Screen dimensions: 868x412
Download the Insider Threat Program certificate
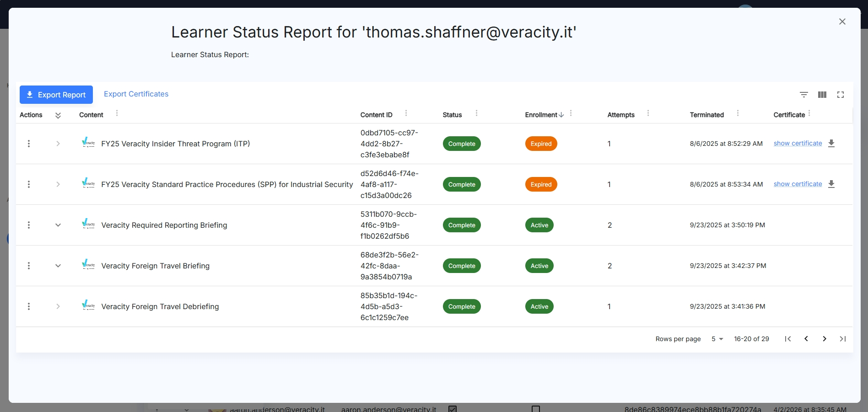coord(831,144)
